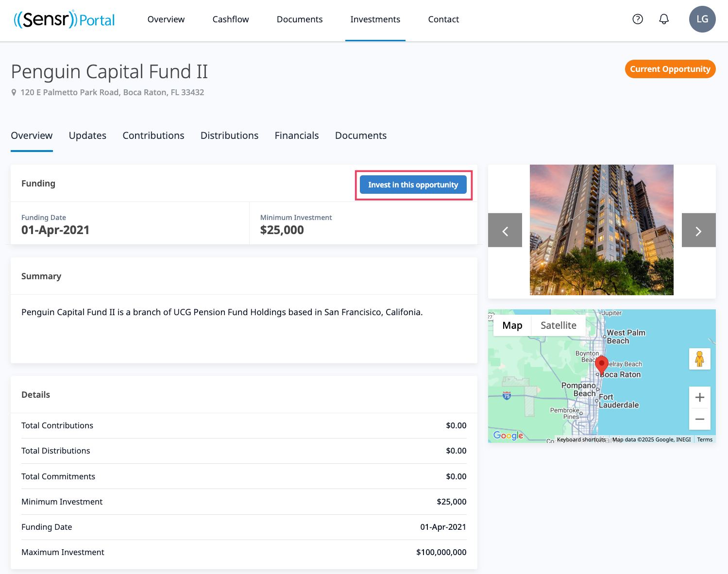Open Cashflow in the top navigation

[231, 19]
